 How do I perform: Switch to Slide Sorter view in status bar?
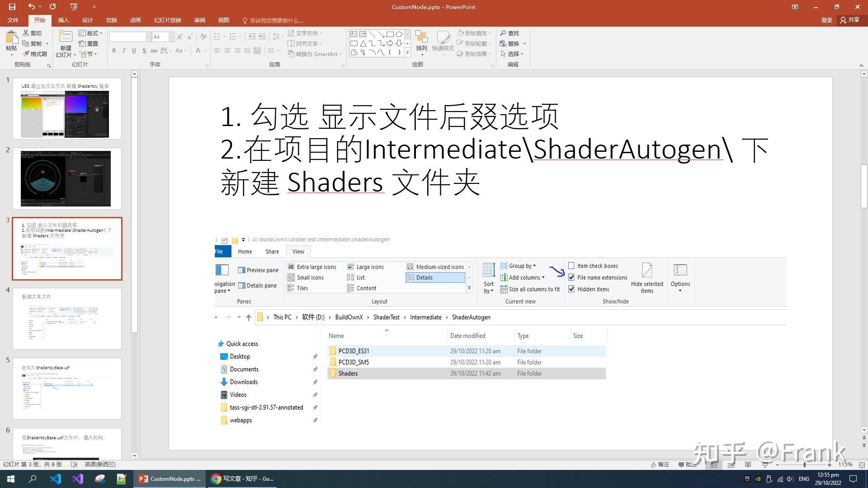point(731,465)
